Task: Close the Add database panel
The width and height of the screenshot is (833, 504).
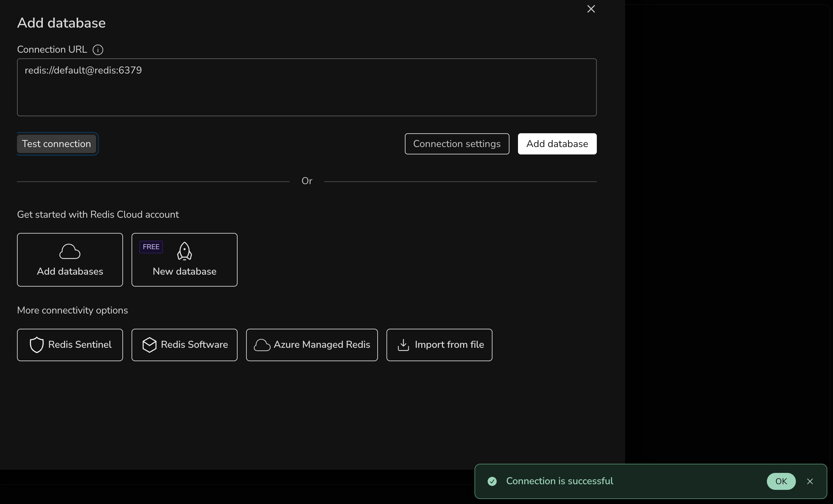Action: click(x=591, y=9)
